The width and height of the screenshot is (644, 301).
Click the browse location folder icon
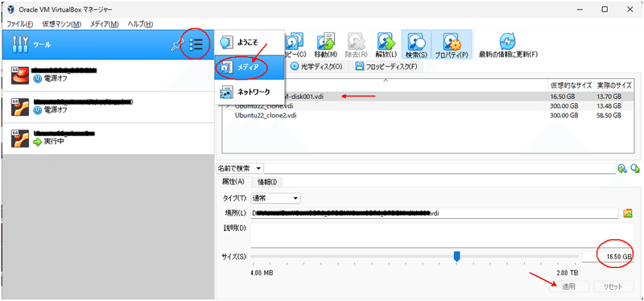628,213
